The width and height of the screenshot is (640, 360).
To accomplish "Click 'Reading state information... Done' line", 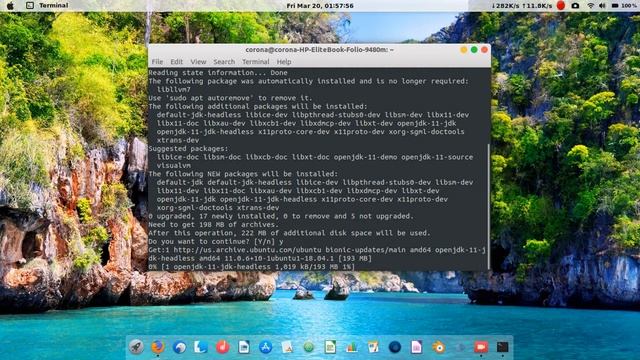I will click(218, 73).
